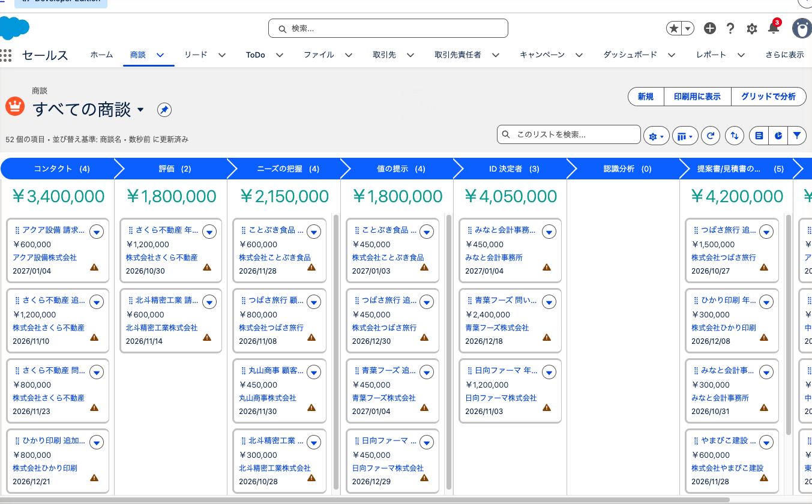Open the みなと会計事務 opportunity in ID 決定者

[x=505, y=230]
